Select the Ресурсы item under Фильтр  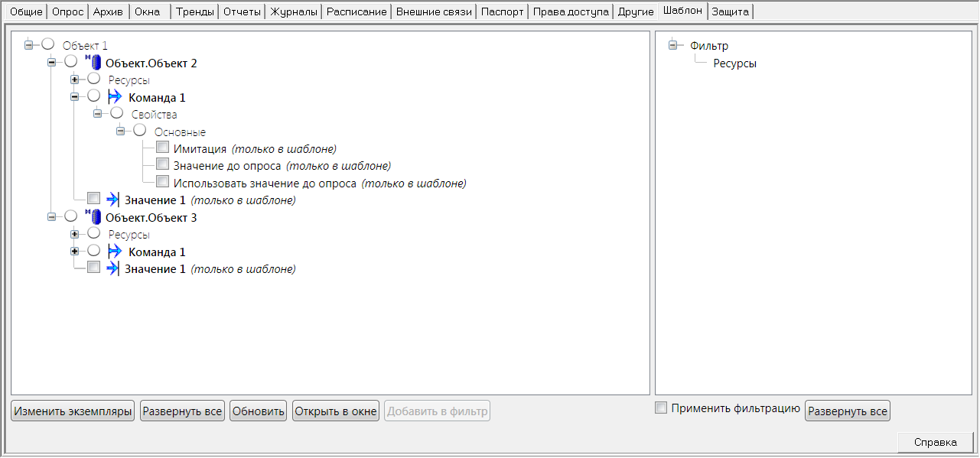pos(734,63)
